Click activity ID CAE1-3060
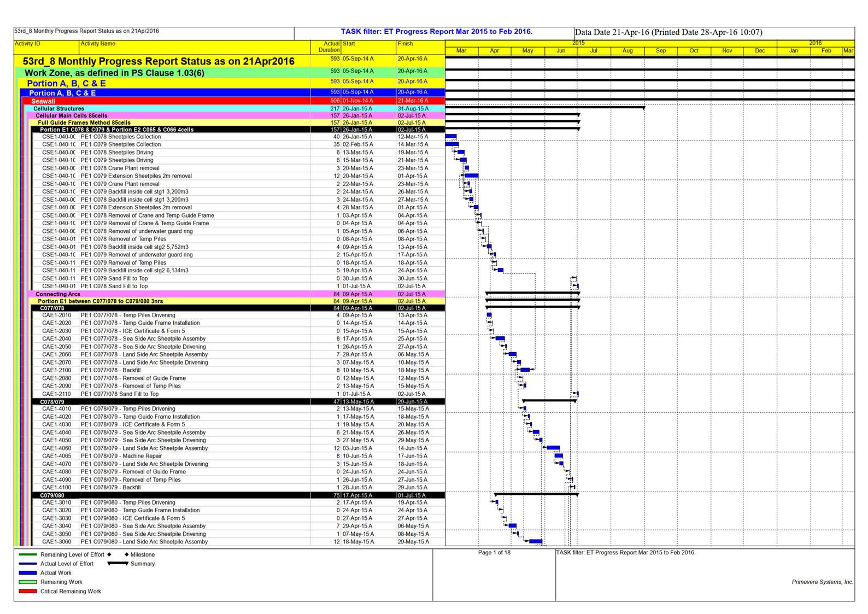 [57, 542]
